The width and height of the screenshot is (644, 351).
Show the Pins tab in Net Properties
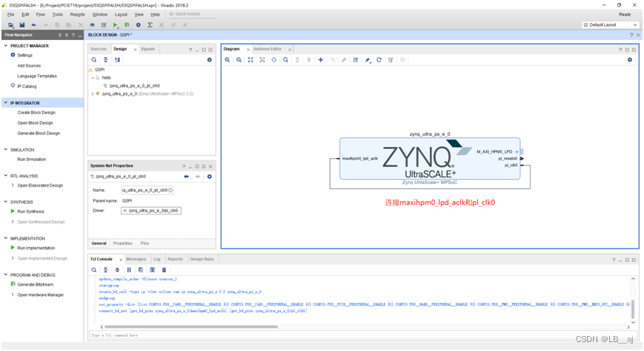[x=145, y=243]
